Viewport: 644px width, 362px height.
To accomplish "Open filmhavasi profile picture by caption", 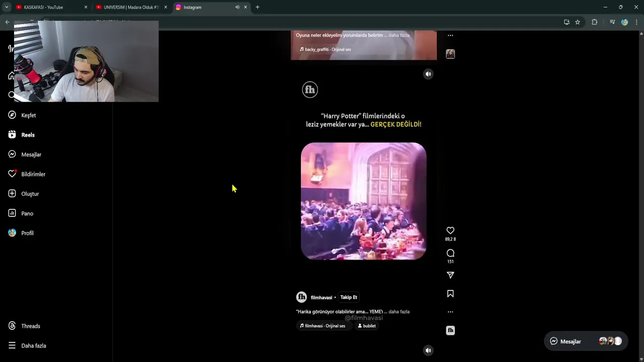I will click(301, 297).
